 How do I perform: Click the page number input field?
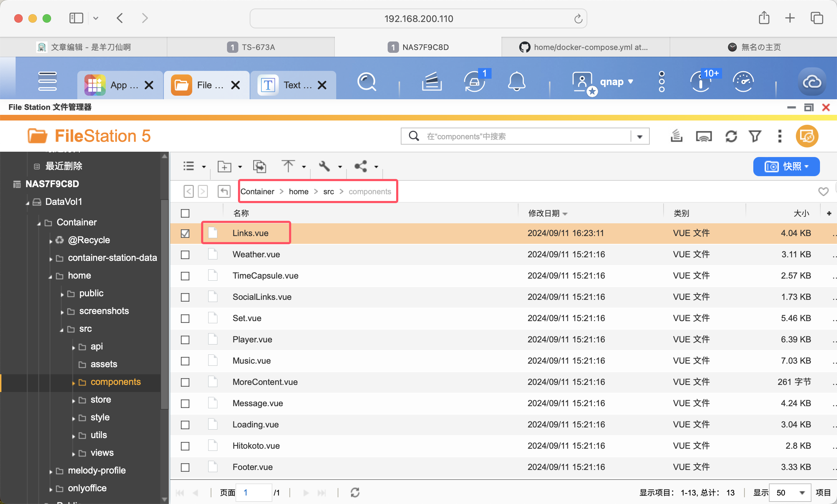click(x=254, y=493)
